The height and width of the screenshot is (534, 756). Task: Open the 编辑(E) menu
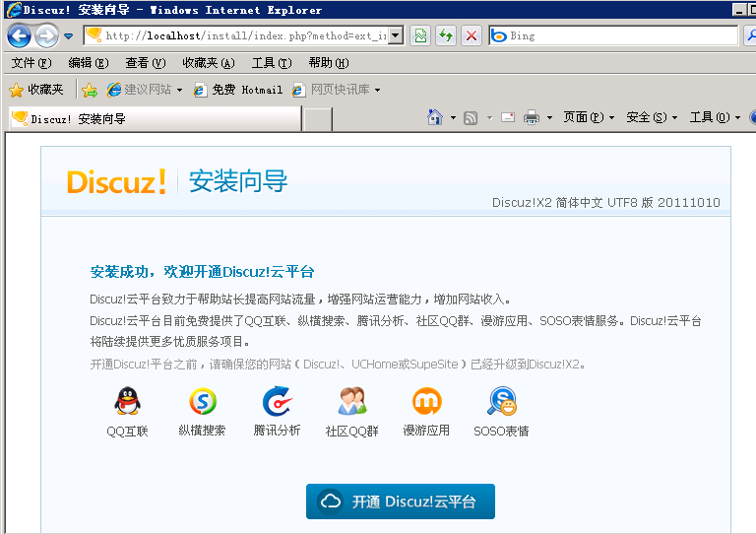coord(89,63)
